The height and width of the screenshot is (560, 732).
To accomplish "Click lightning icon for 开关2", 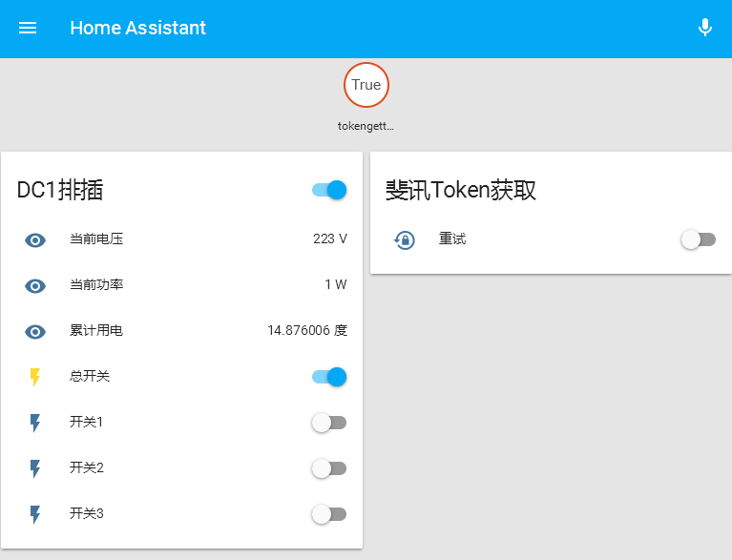I will (x=35, y=468).
